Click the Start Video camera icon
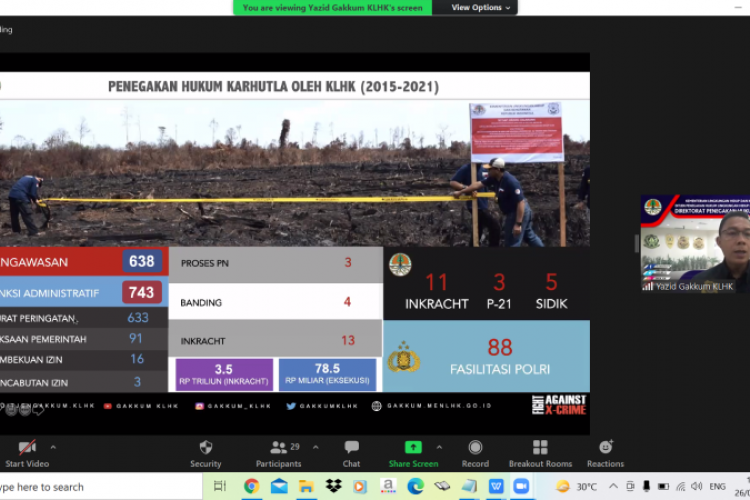Viewport: 750px width, 500px height. 27,448
